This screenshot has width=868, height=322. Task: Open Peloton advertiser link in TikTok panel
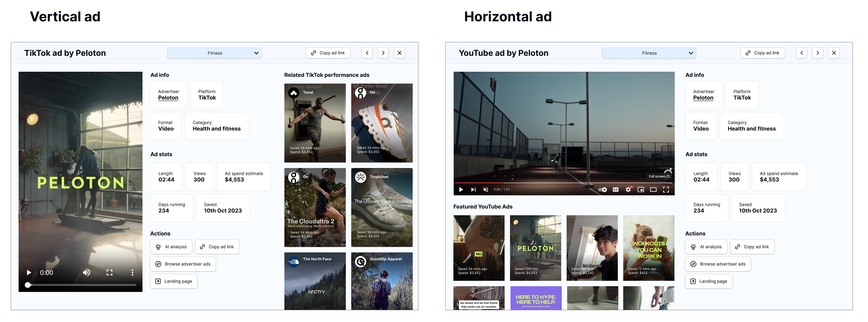(168, 98)
